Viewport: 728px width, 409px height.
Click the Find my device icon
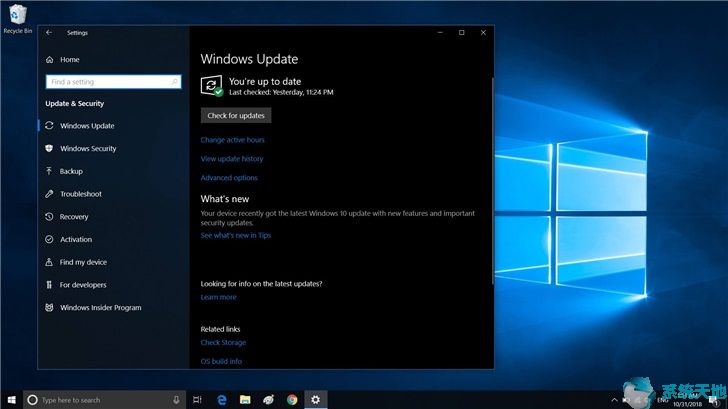[49, 262]
